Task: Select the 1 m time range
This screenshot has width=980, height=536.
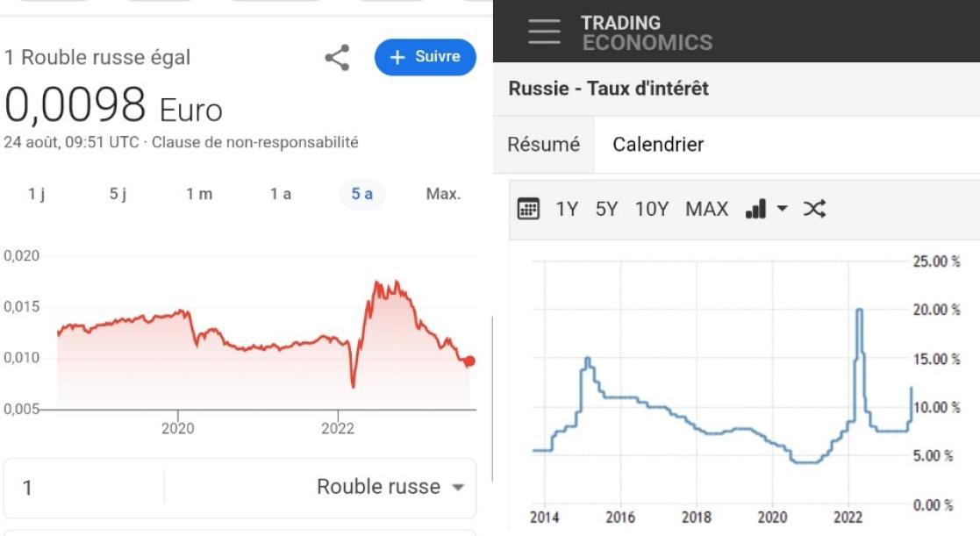Action: pyautogui.click(x=198, y=194)
